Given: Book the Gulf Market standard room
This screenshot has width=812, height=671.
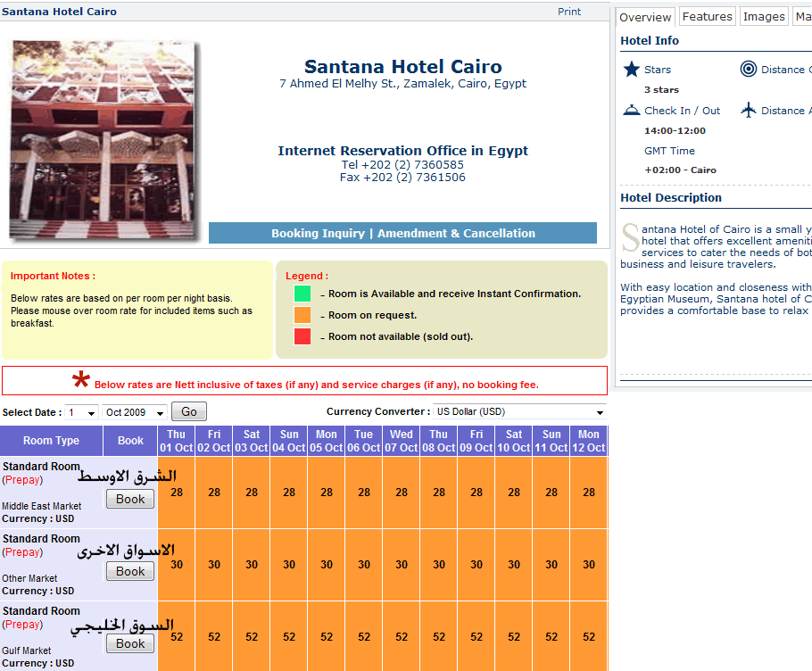Looking at the screenshot, I should (x=130, y=644).
